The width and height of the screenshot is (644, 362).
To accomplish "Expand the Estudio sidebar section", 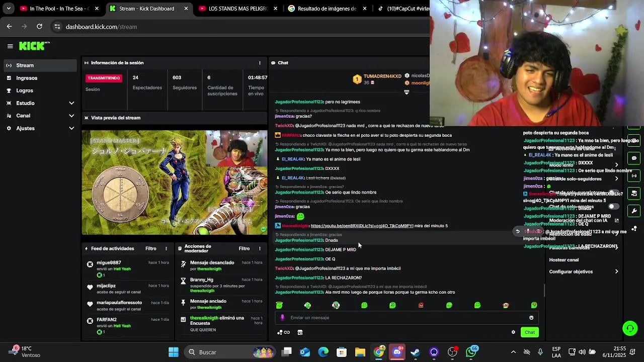I will (x=41, y=103).
